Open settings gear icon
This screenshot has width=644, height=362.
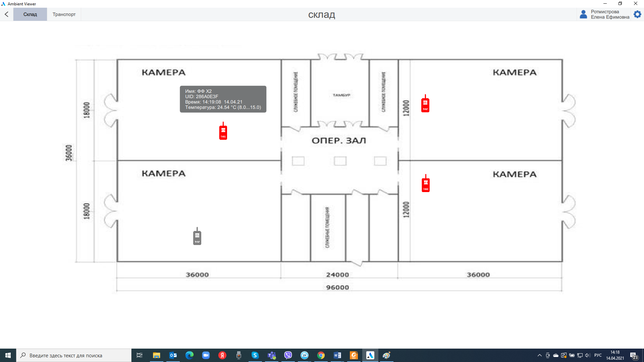(637, 14)
